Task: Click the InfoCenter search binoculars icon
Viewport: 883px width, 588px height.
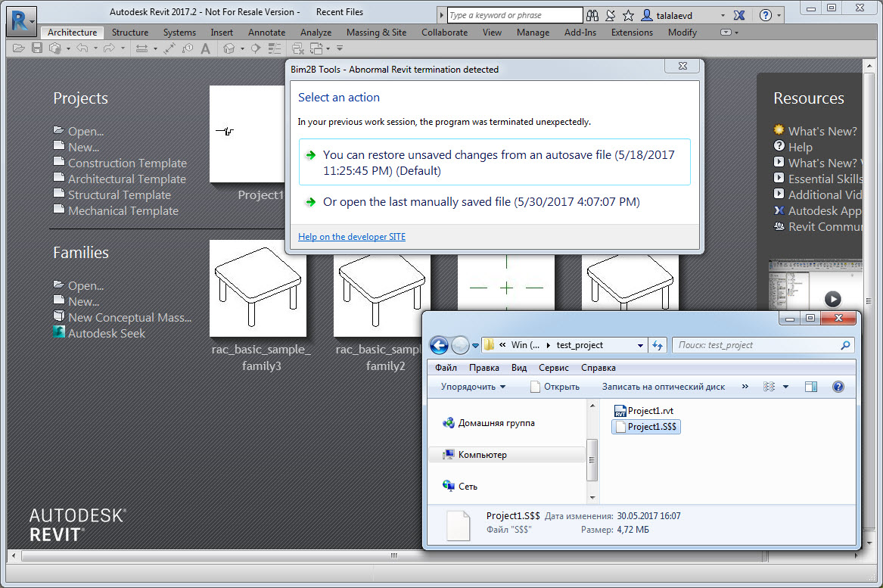Action: click(593, 15)
